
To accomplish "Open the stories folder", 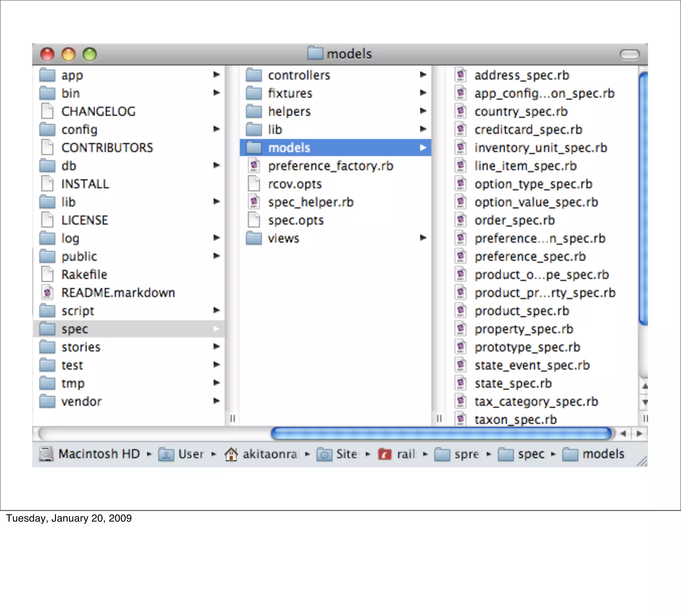I will click(x=81, y=347).
